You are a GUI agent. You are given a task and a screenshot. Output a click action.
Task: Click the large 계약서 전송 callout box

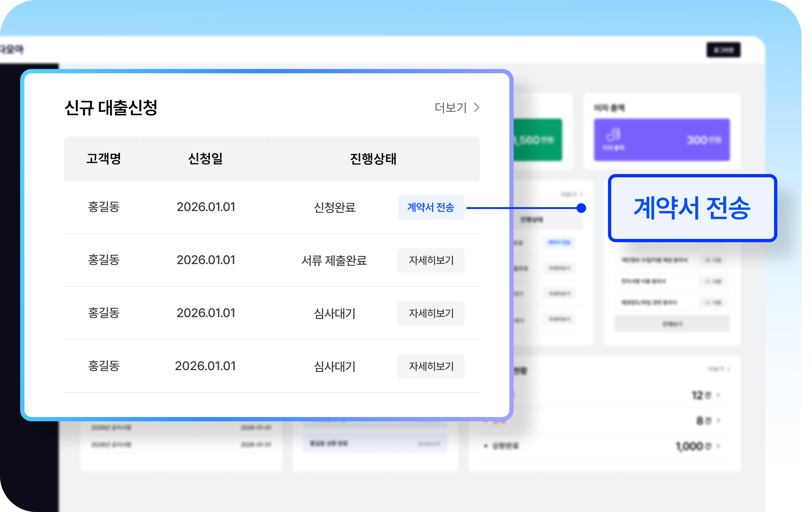click(x=692, y=208)
